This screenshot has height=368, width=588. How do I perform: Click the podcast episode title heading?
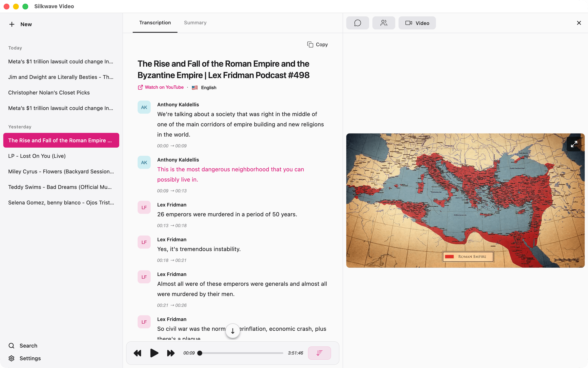(224, 70)
